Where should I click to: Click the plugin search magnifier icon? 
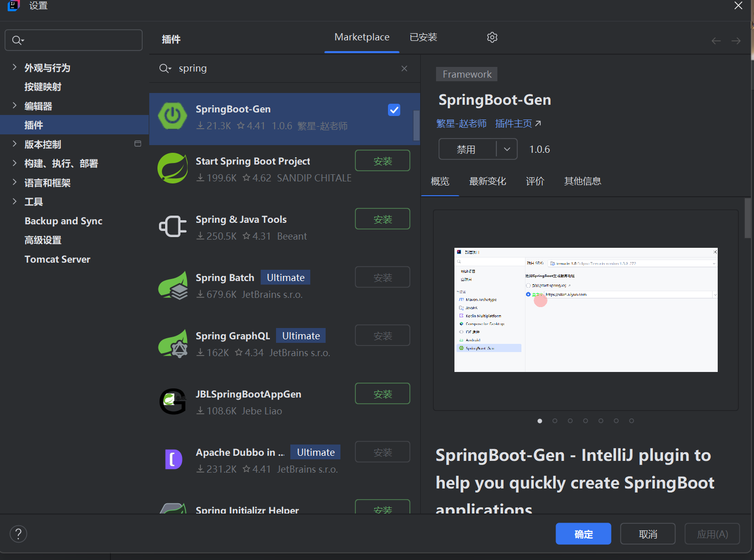coord(165,68)
